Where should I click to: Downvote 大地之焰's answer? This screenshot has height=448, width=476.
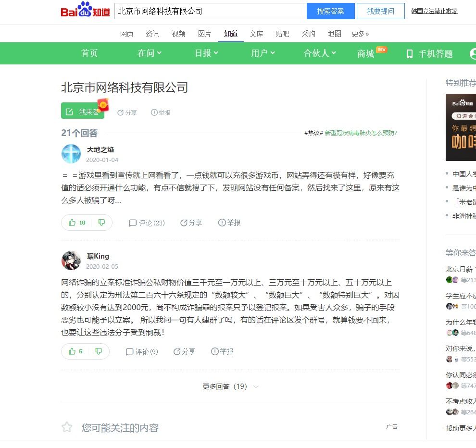tap(102, 223)
